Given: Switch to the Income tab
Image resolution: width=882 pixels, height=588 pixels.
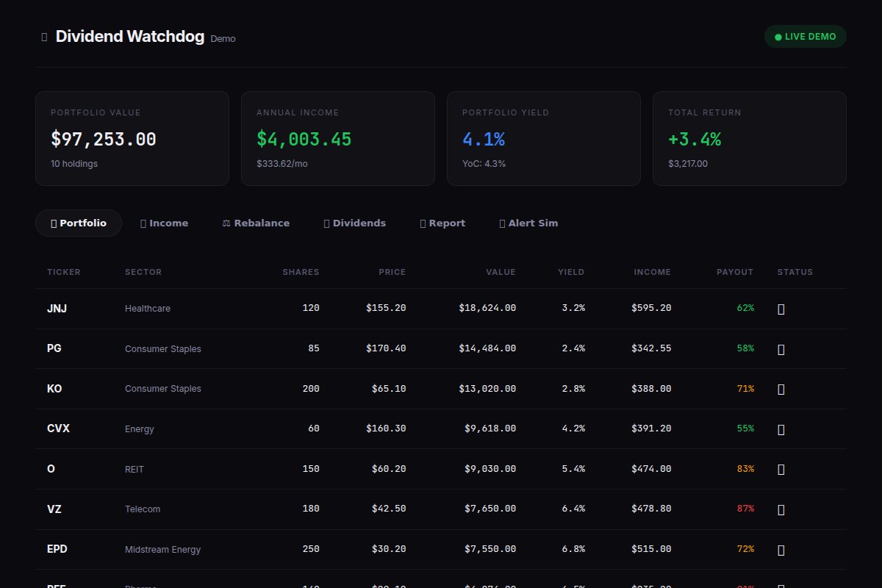Looking at the screenshot, I should coord(164,223).
